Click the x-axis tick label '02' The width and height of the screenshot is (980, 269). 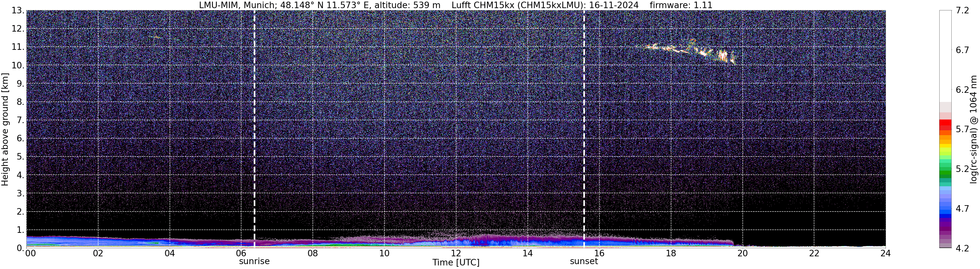click(x=98, y=253)
